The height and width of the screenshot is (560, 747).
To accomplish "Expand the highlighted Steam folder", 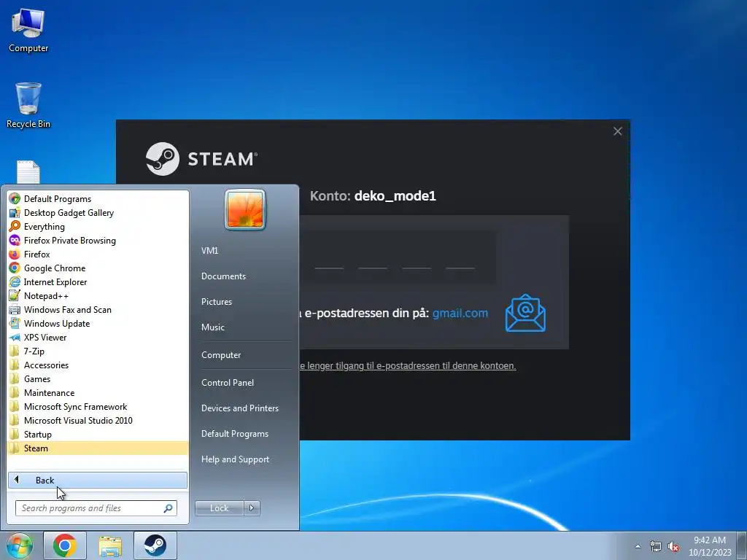I will pos(98,448).
